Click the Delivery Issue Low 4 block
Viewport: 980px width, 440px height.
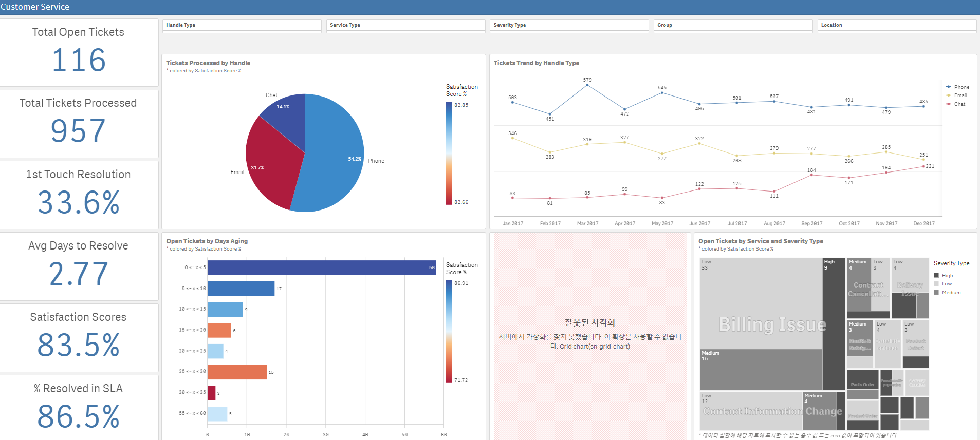(x=910, y=275)
